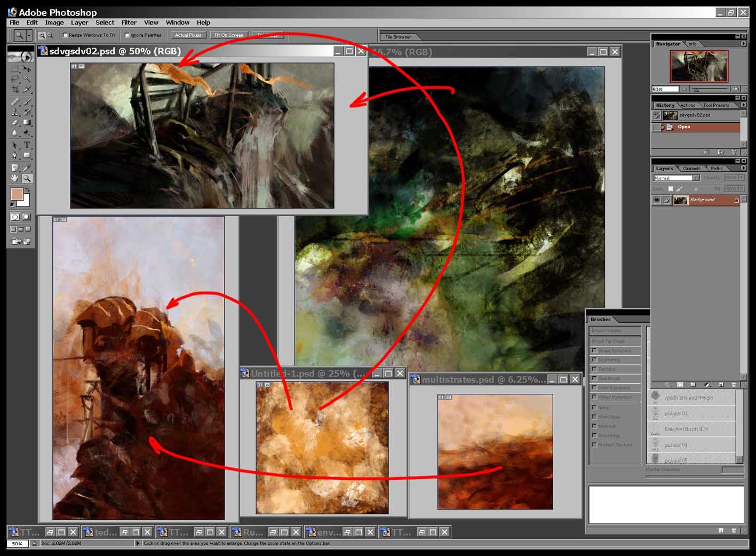The image size is (756, 556).
Task: Select the Lasso tool
Action: pyautogui.click(x=15, y=79)
